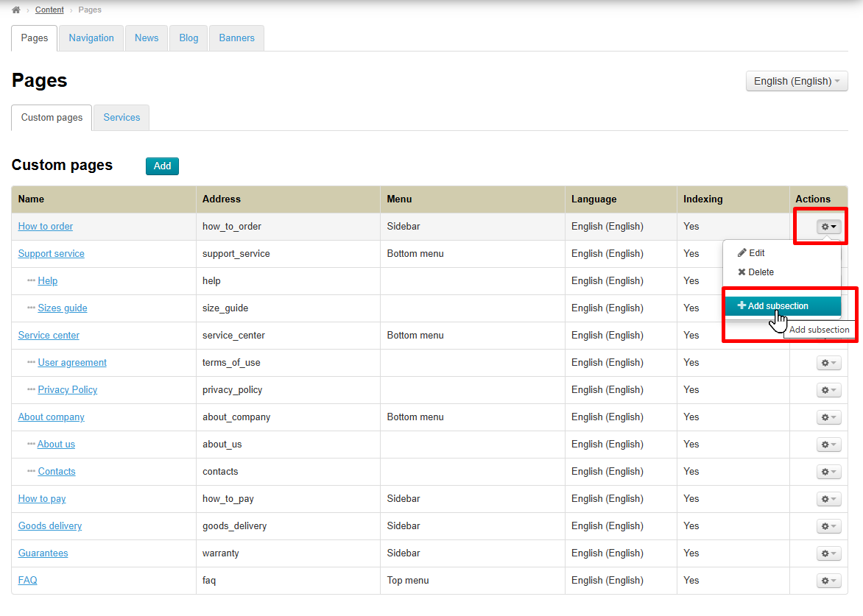Open the Support service page link
Image resolution: width=863 pixels, height=616 pixels.
(x=52, y=254)
